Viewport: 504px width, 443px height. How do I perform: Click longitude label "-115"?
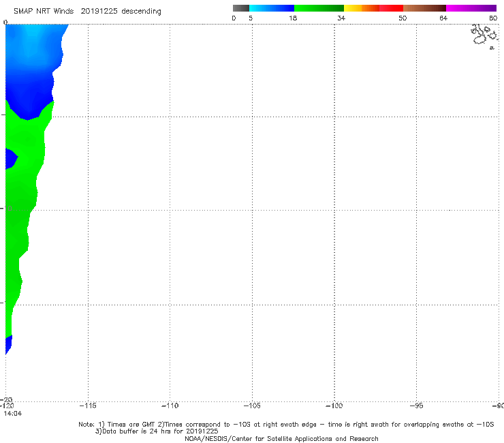[88, 406]
